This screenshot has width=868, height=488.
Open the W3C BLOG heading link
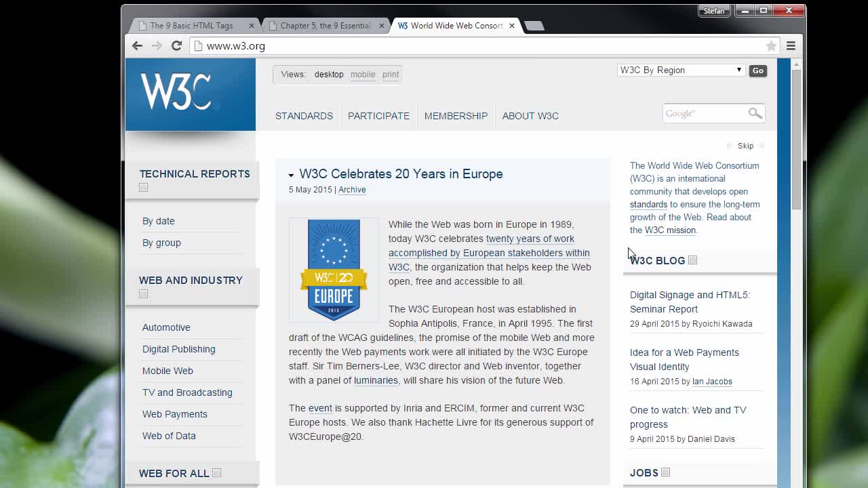click(x=657, y=260)
